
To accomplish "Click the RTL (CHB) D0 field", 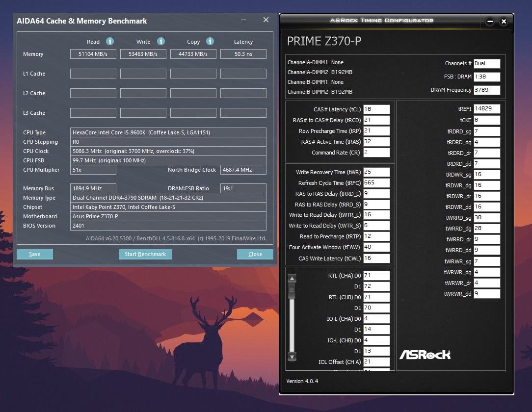I will click(376, 297).
